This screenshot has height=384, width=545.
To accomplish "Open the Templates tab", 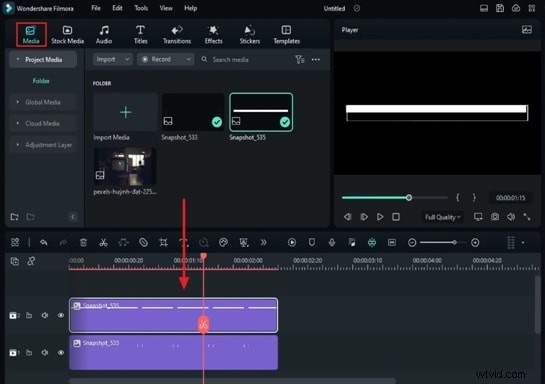I will click(x=286, y=35).
